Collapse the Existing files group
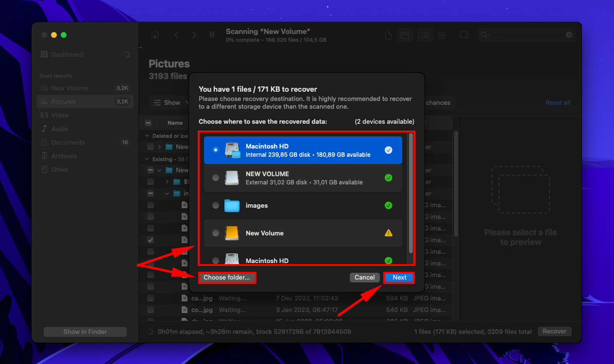614x364 pixels. [x=147, y=159]
